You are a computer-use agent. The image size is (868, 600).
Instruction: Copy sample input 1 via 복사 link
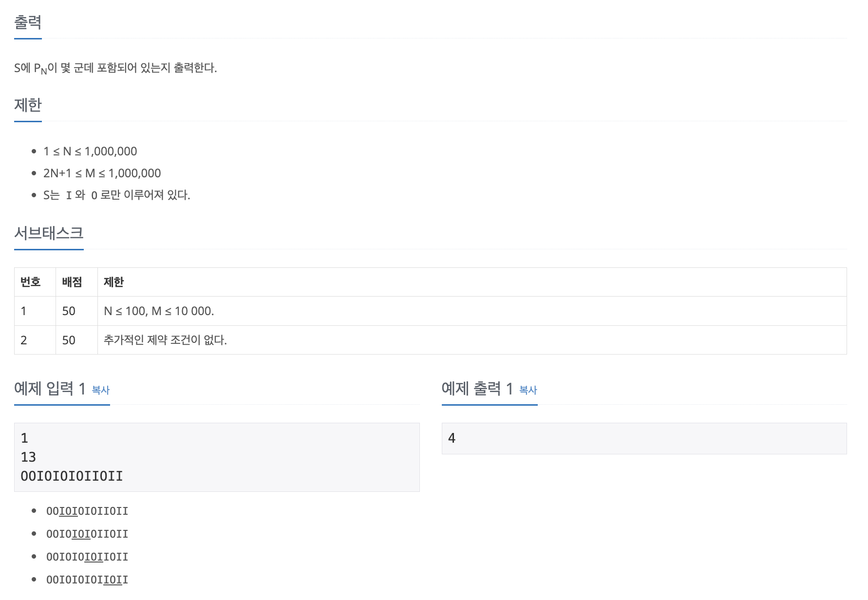pos(101,390)
